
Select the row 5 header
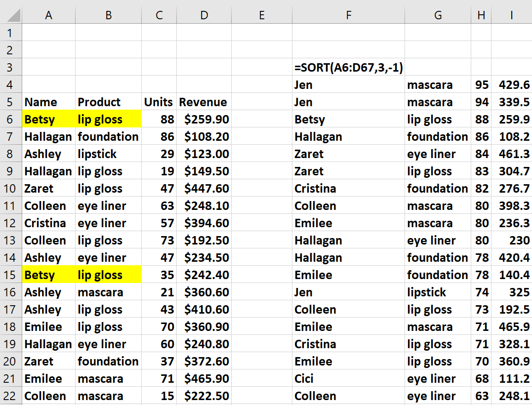pyautogui.click(x=11, y=102)
